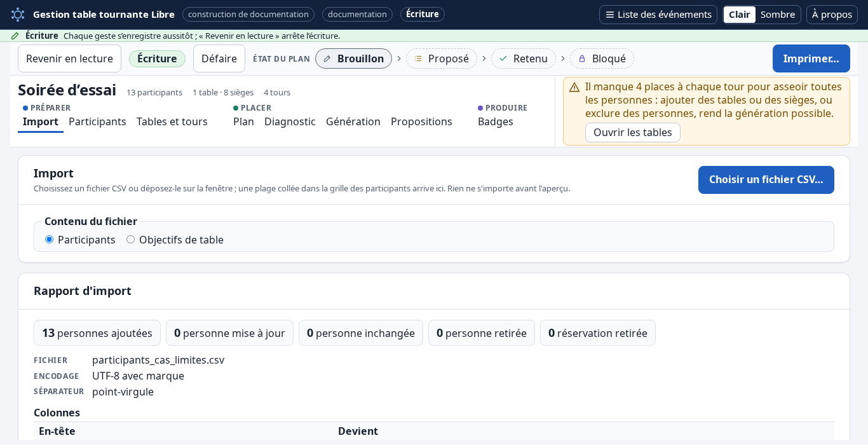Click Ouvrir les tables in the warning
Viewport: 868px width, 445px height.
point(633,132)
